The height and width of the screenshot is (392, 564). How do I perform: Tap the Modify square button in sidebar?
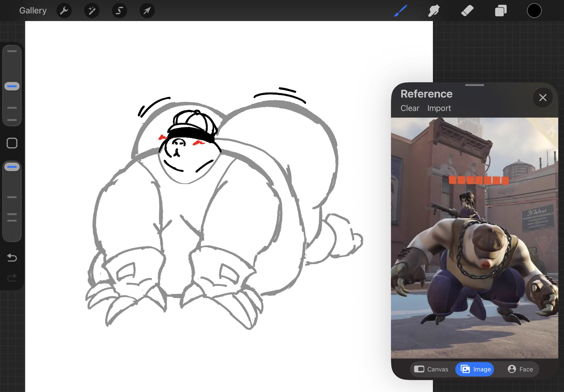tap(12, 143)
